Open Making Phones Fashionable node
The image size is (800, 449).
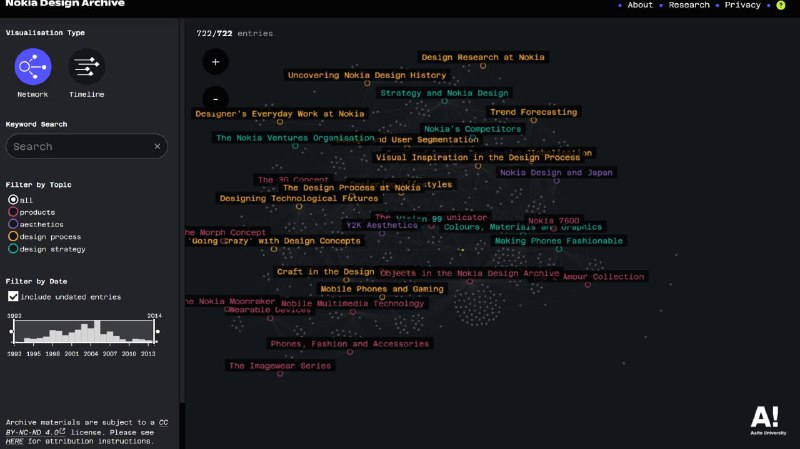[559, 241]
